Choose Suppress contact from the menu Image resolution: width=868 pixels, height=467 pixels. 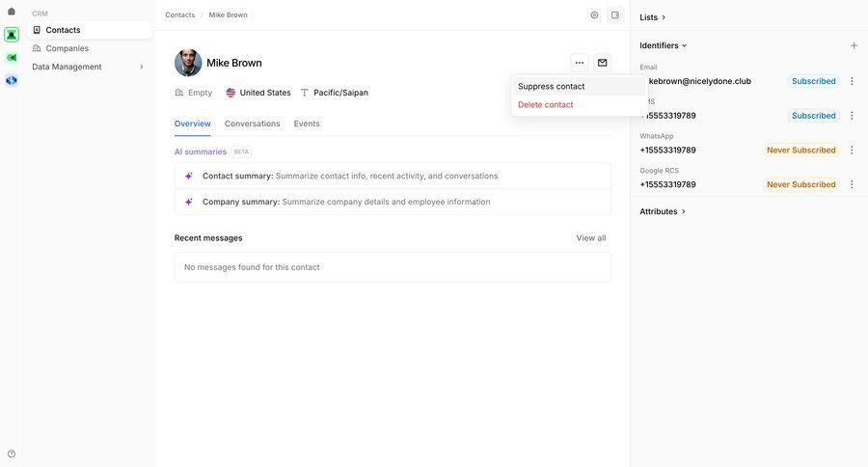579,87
